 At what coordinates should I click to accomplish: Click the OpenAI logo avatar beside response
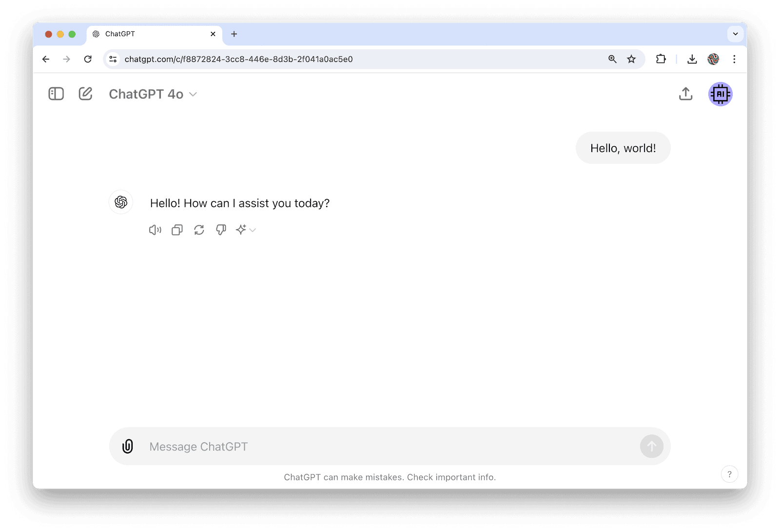coord(121,202)
